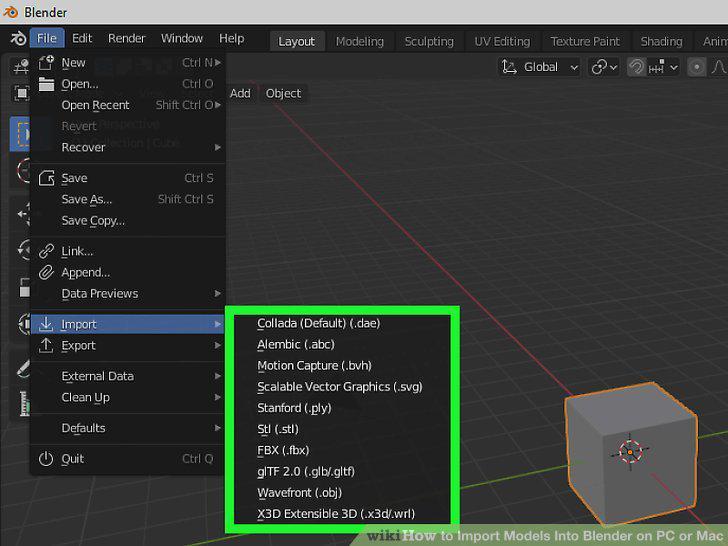The height and width of the screenshot is (546, 728).
Task: Toggle proportional editing
Action: (696, 67)
